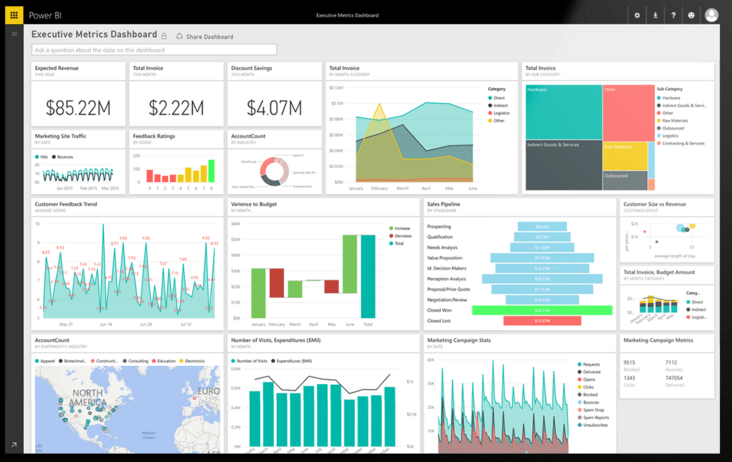Click the download icon in header
Screen dimensions: 732x462
point(655,15)
